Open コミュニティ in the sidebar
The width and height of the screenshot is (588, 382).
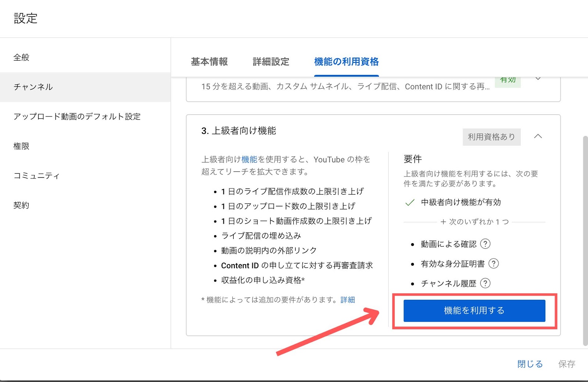pyautogui.click(x=85, y=176)
